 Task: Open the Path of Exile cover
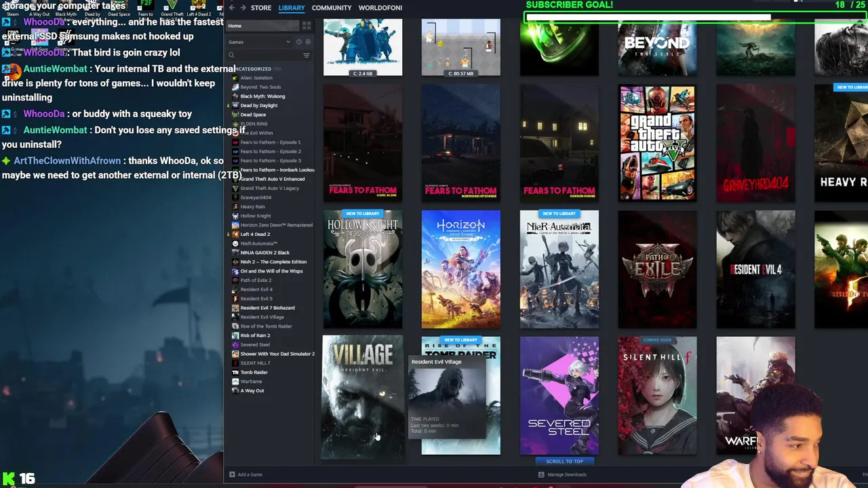[x=658, y=269]
